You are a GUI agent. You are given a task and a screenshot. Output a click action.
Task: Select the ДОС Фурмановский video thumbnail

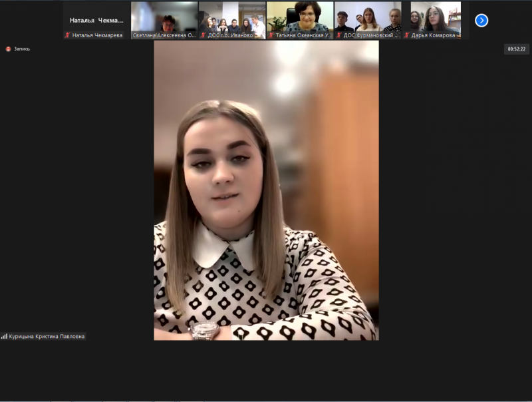pyautogui.click(x=368, y=17)
